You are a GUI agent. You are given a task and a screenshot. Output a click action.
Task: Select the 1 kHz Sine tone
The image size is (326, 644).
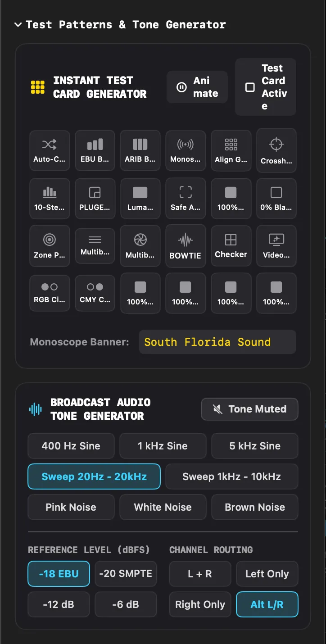click(x=163, y=446)
